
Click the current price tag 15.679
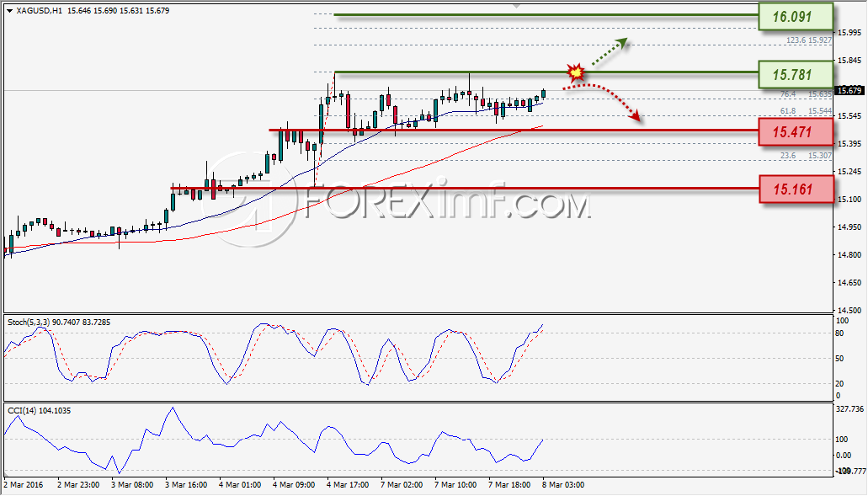(x=849, y=90)
